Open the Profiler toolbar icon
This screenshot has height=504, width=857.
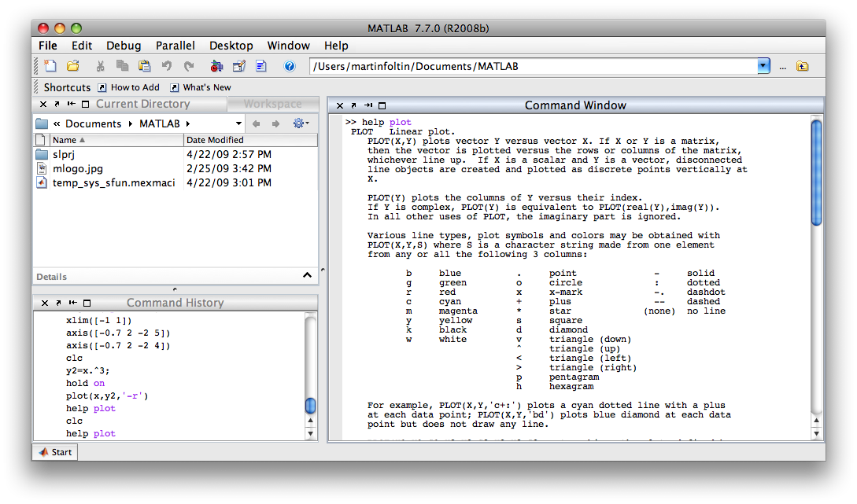coord(261,66)
